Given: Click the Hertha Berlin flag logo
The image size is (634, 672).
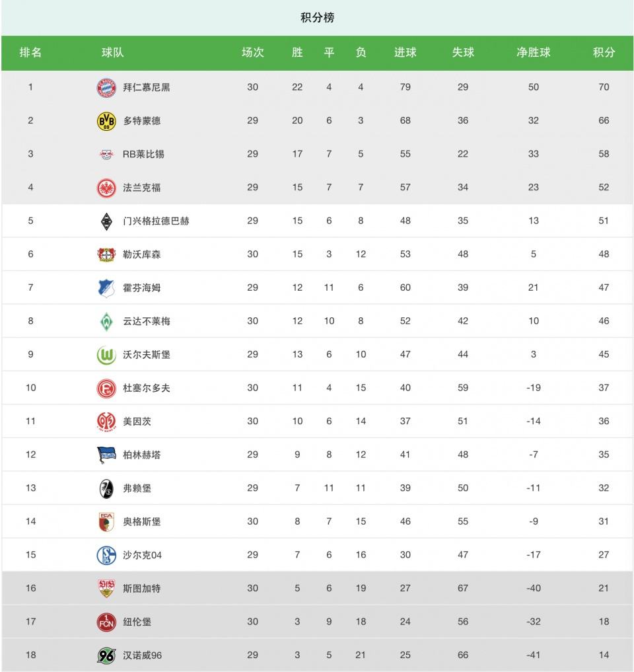Looking at the screenshot, I should tap(106, 455).
